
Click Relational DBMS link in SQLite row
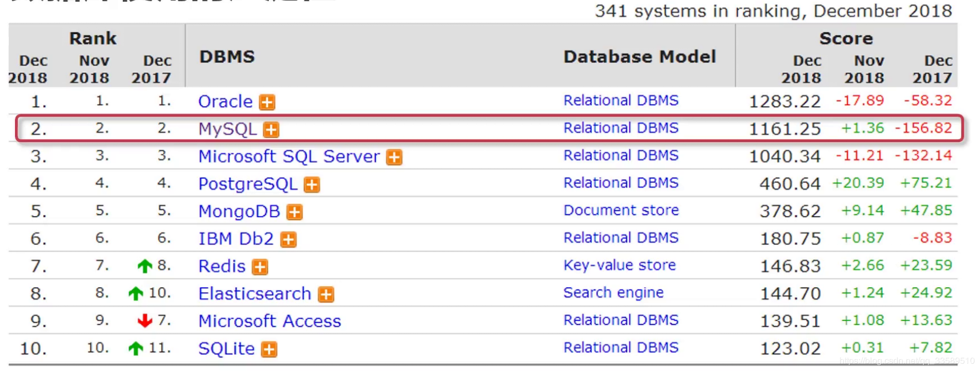click(621, 348)
